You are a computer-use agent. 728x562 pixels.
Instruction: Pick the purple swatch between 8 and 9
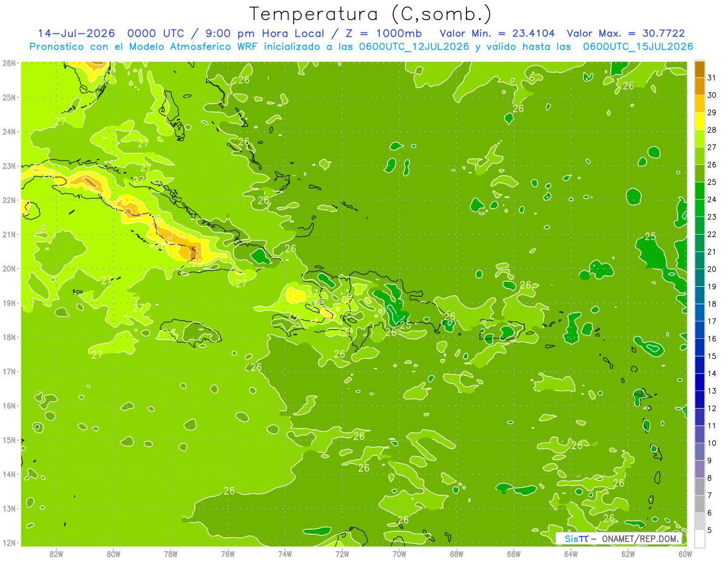point(699,469)
